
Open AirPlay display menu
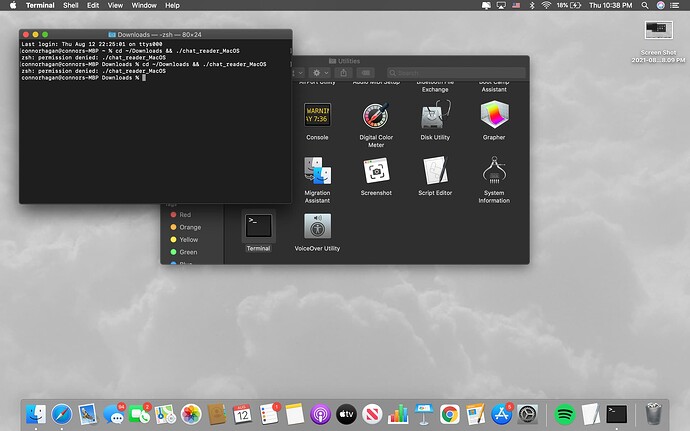[x=501, y=5]
